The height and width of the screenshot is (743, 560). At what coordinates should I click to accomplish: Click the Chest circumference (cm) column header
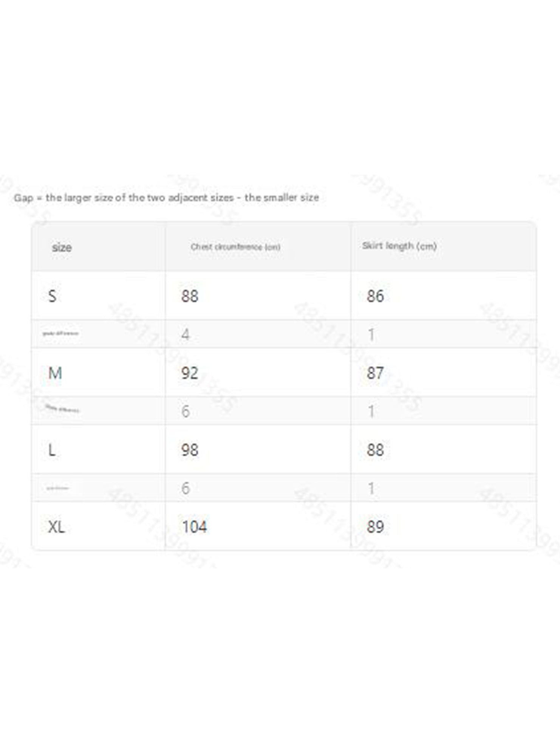point(235,247)
